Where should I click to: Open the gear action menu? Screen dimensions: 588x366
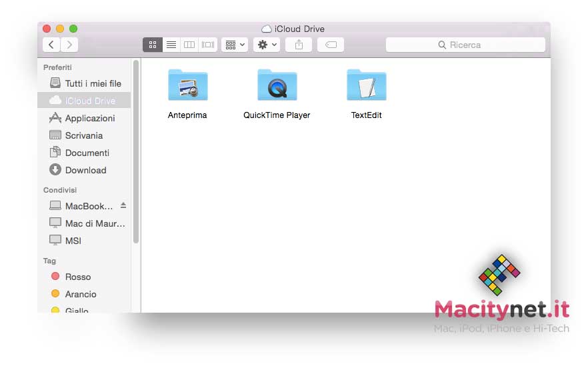pyautogui.click(x=267, y=45)
